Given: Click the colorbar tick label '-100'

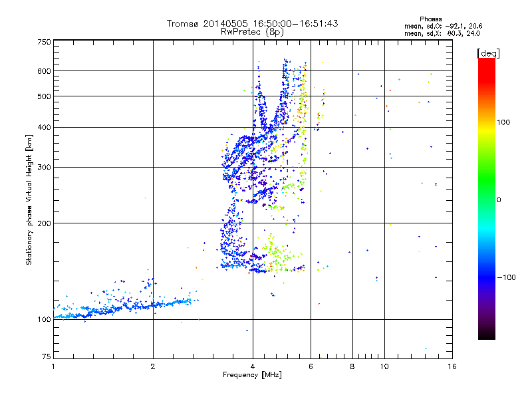Looking at the screenshot, I should pyautogui.click(x=506, y=277).
